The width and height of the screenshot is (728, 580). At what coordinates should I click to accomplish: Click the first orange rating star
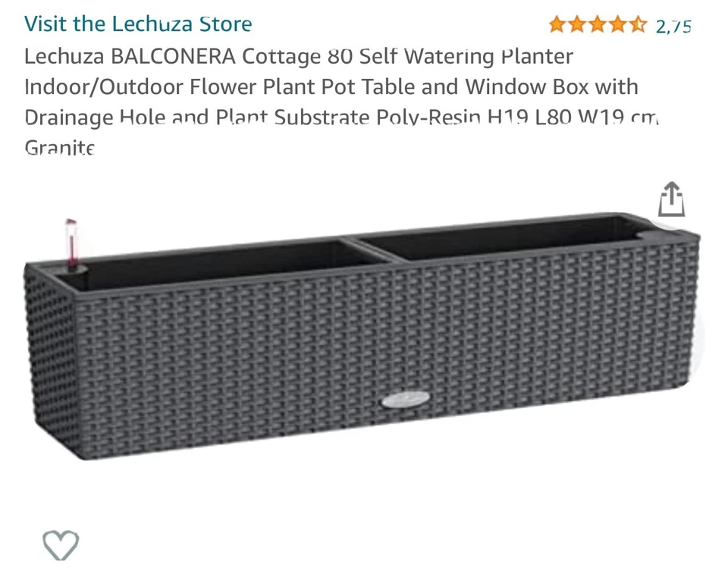(x=557, y=25)
